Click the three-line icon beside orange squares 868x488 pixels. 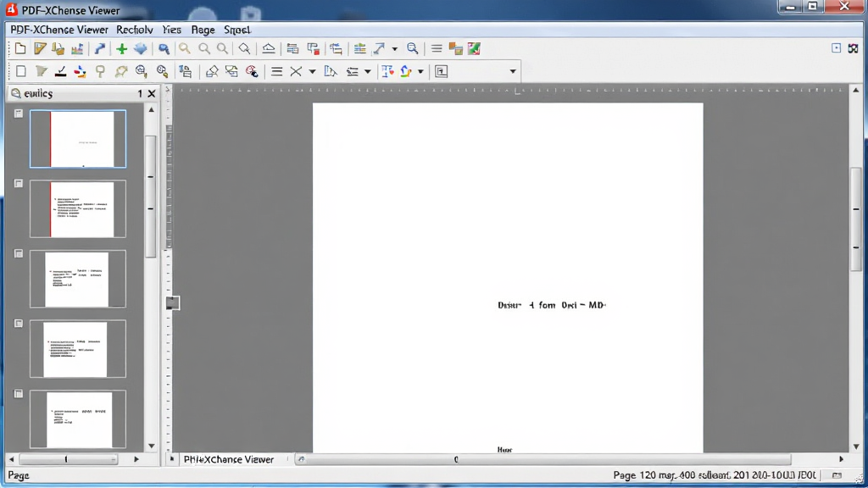coord(437,48)
